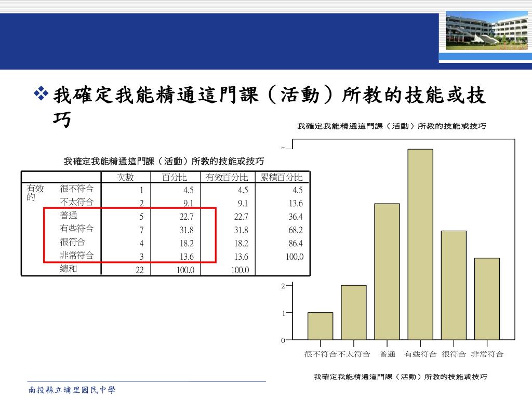Click the 普通 bar in the chart

(x=387, y=271)
